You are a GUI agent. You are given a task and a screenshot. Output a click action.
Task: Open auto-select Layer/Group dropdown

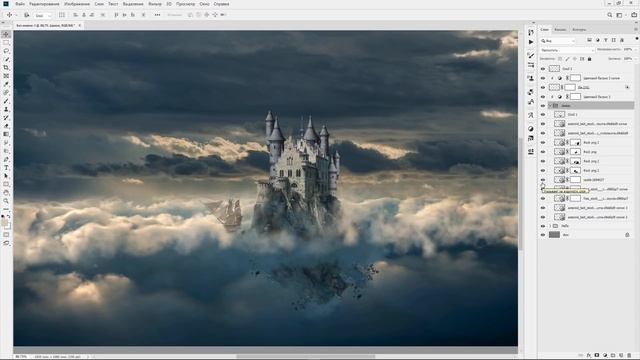(42, 16)
